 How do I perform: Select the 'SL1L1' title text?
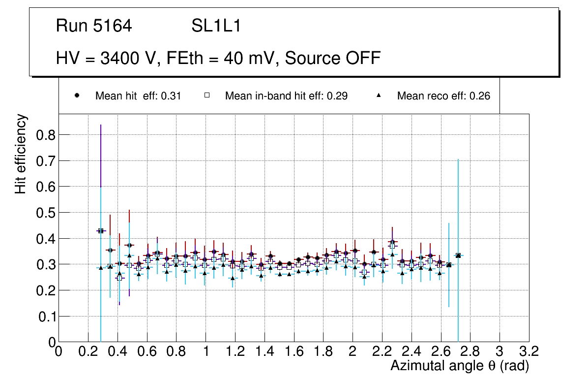(216, 26)
